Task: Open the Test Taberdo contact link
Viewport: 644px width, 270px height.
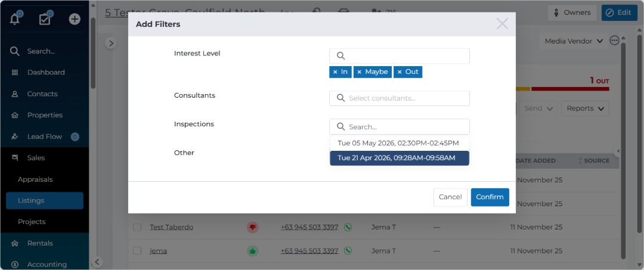Action: point(171,227)
